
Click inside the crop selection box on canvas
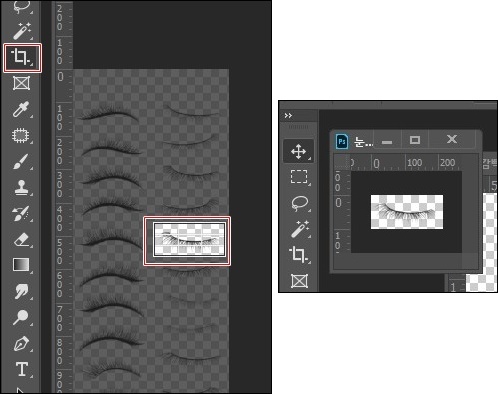click(x=189, y=239)
